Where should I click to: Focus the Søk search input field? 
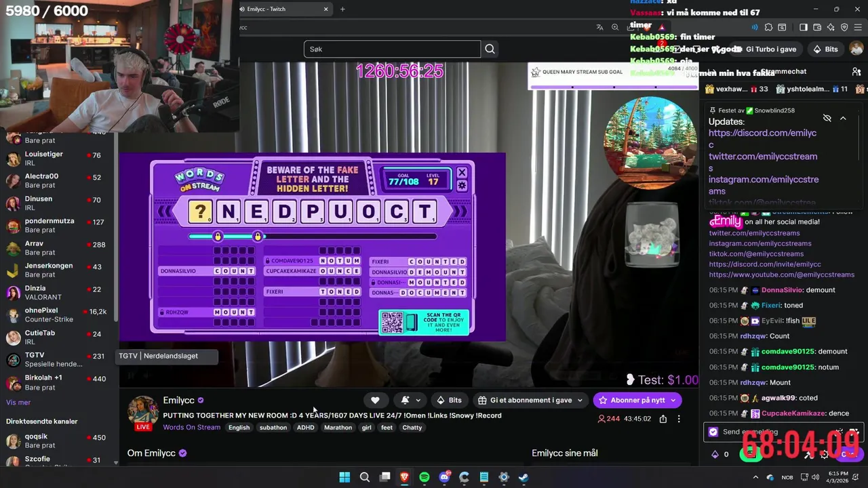392,49
